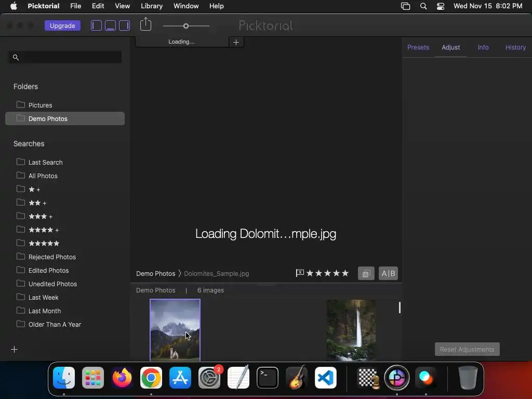532x399 pixels.
Task: Set rating to one star
Action: [310, 273]
